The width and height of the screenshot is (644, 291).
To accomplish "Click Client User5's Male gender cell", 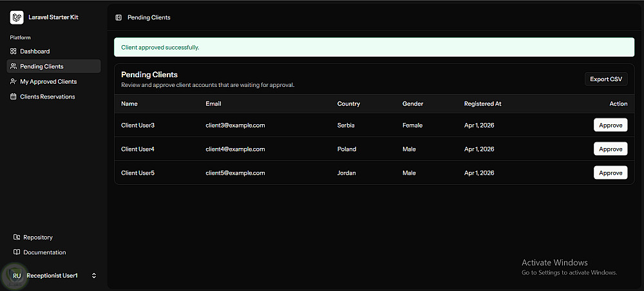I will tap(409, 173).
